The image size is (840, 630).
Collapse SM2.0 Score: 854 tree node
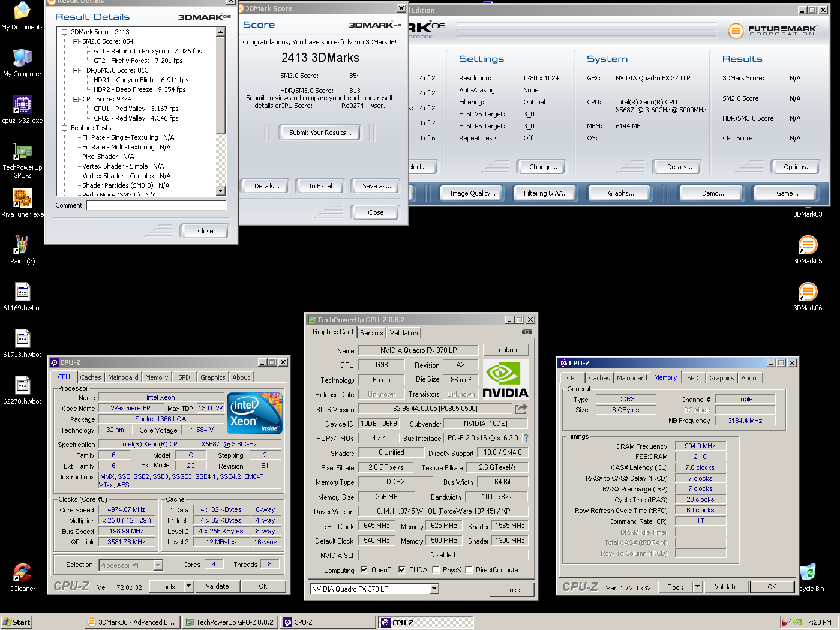[x=76, y=41]
